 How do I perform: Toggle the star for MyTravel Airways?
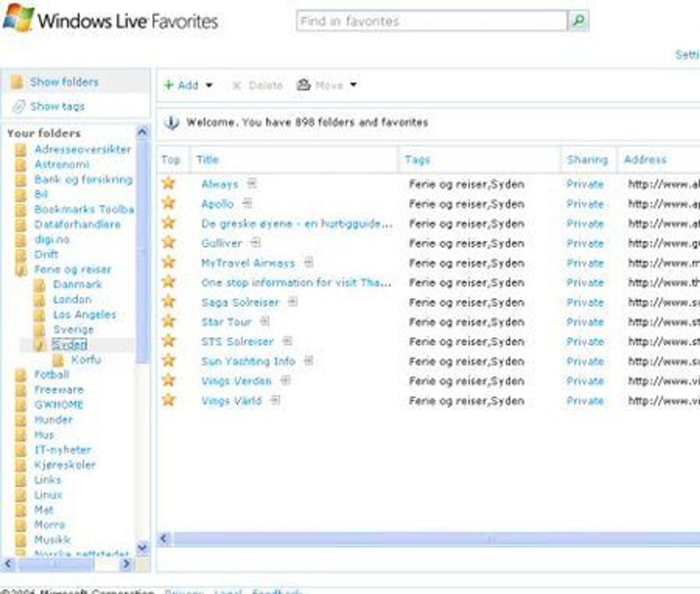tap(169, 262)
